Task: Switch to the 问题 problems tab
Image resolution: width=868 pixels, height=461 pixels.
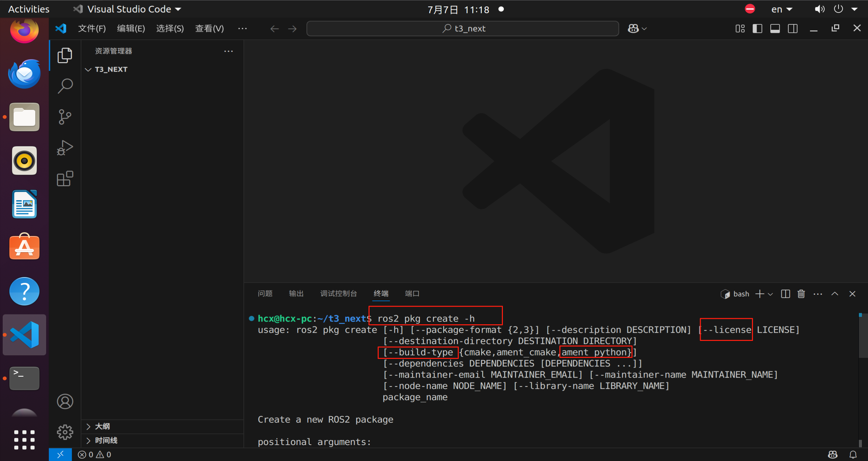Action: click(265, 294)
